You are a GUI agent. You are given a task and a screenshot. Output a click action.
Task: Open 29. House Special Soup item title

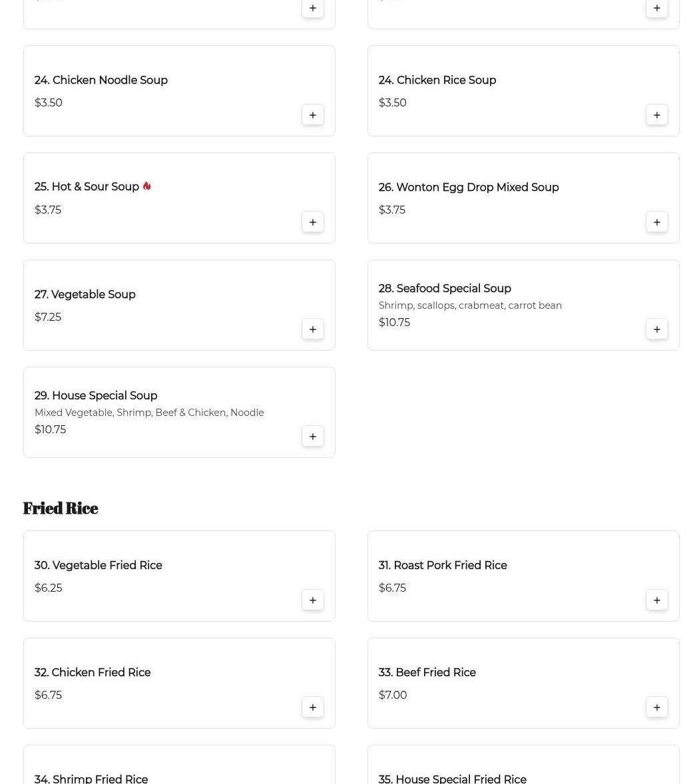click(x=96, y=396)
